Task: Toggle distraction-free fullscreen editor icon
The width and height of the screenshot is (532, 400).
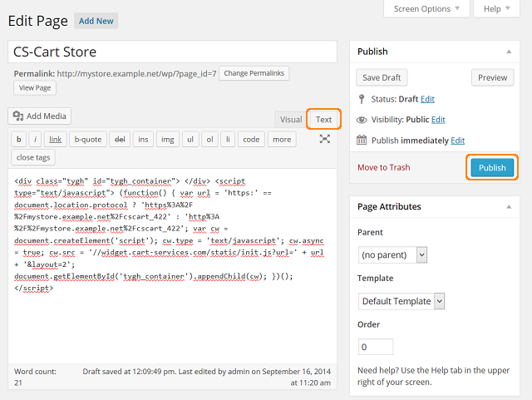Action: tap(325, 139)
